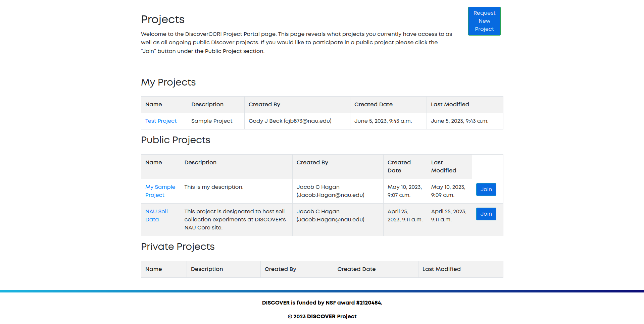
Task: Click Cody J Beck creator cell
Action: point(297,121)
